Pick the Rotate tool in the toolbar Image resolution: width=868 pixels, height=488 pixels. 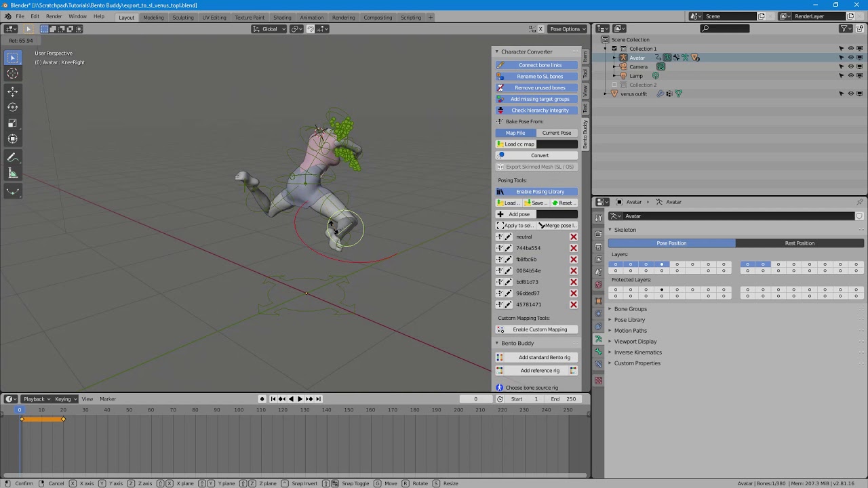(13, 107)
